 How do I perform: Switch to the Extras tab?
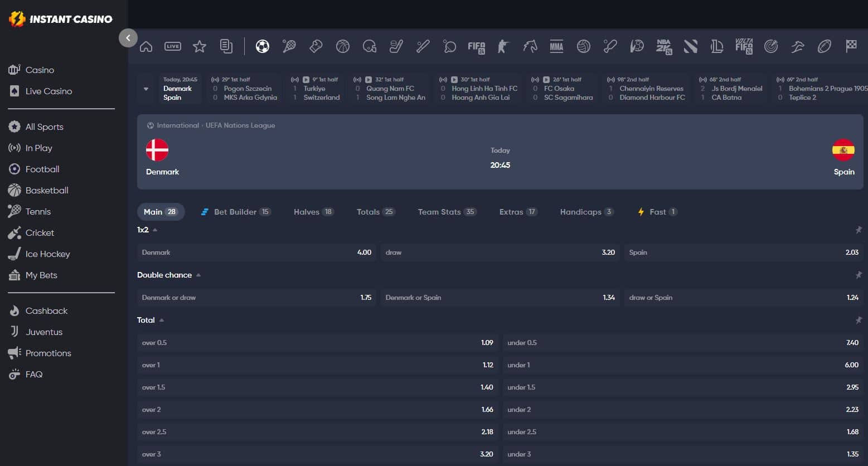pyautogui.click(x=518, y=212)
